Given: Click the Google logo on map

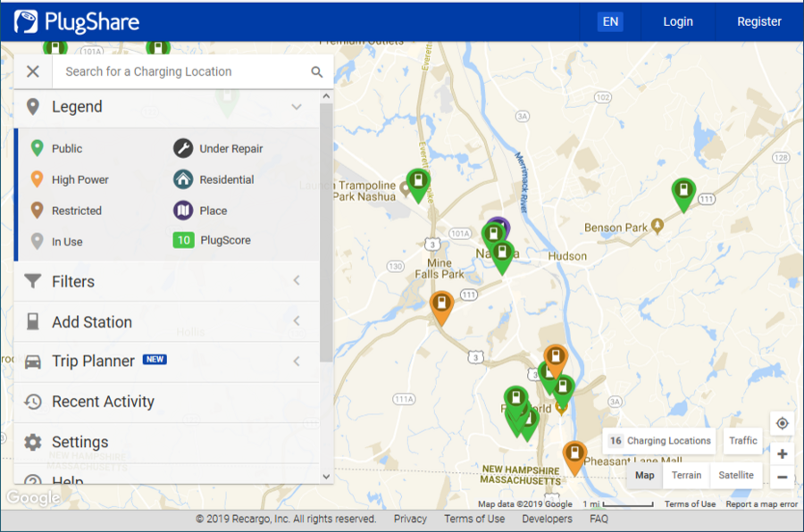Looking at the screenshot, I should [x=33, y=498].
